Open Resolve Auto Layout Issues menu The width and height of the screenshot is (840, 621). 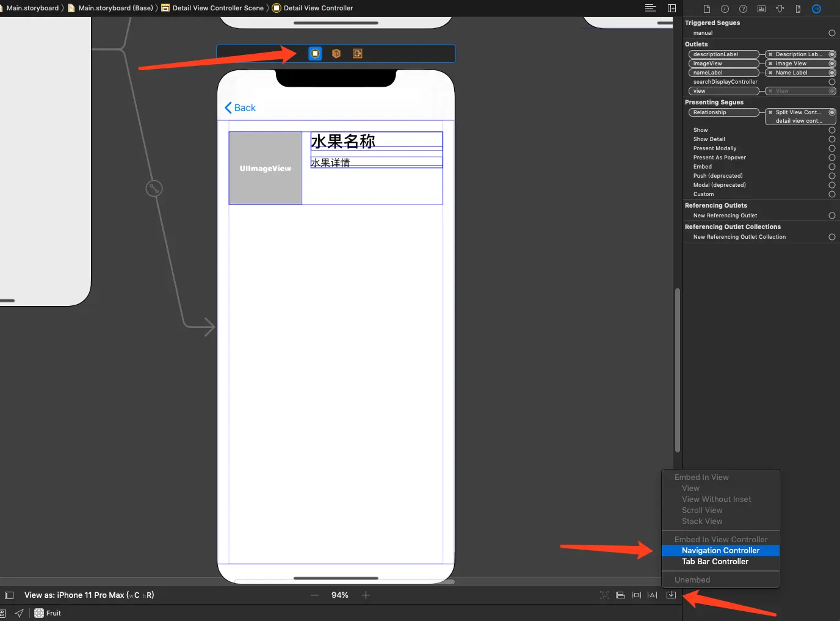click(x=653, y=595)
